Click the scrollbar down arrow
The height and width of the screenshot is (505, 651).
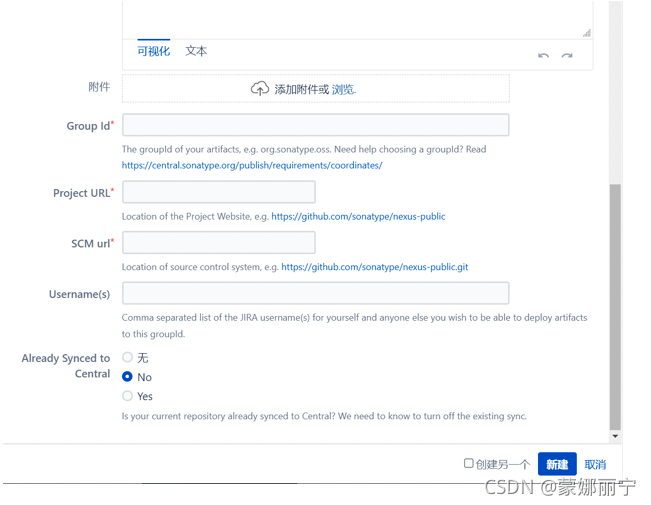click(x=615, y=436)
